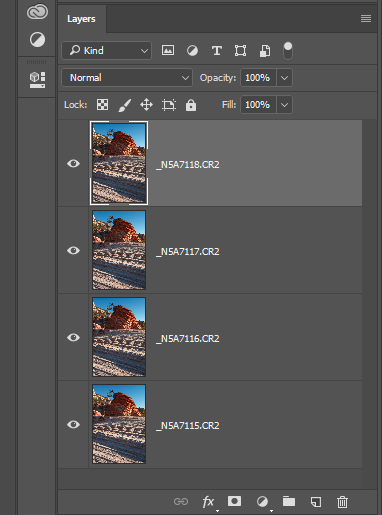Lock layer position
The width and height of the screenshot is (382, 515).
coord(146,105)
